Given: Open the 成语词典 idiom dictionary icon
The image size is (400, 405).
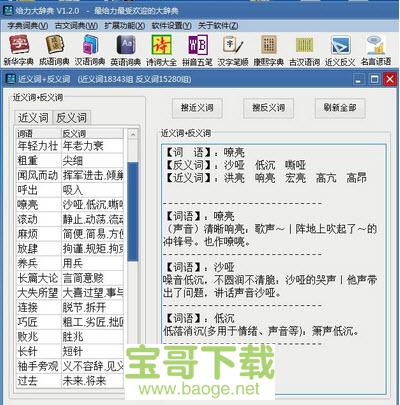Looking at the screenshot, I should 54,50.
